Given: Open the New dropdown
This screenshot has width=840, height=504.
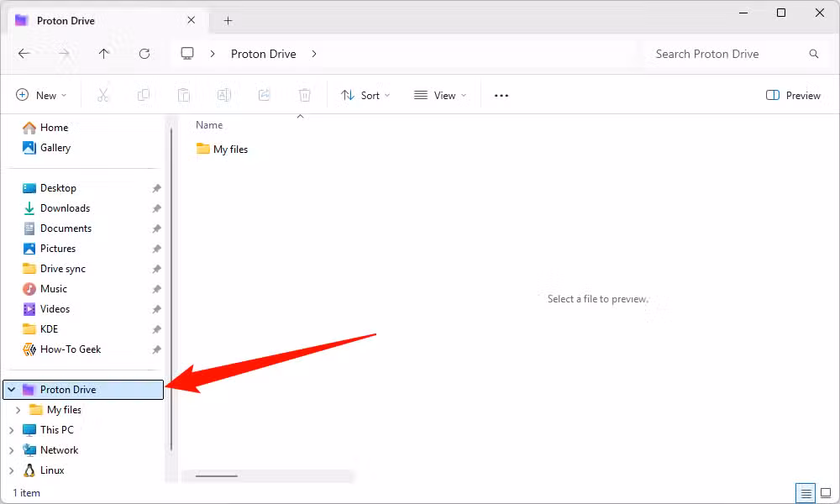Looking at the screenshot, I should coord(41,95).
